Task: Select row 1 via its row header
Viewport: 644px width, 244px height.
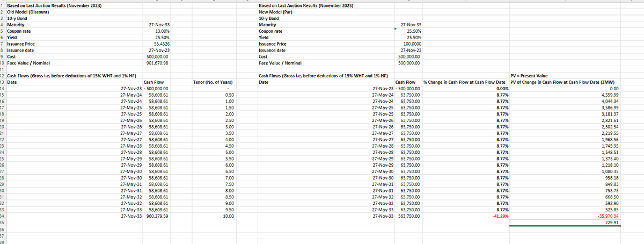Action: pos(3,5)
